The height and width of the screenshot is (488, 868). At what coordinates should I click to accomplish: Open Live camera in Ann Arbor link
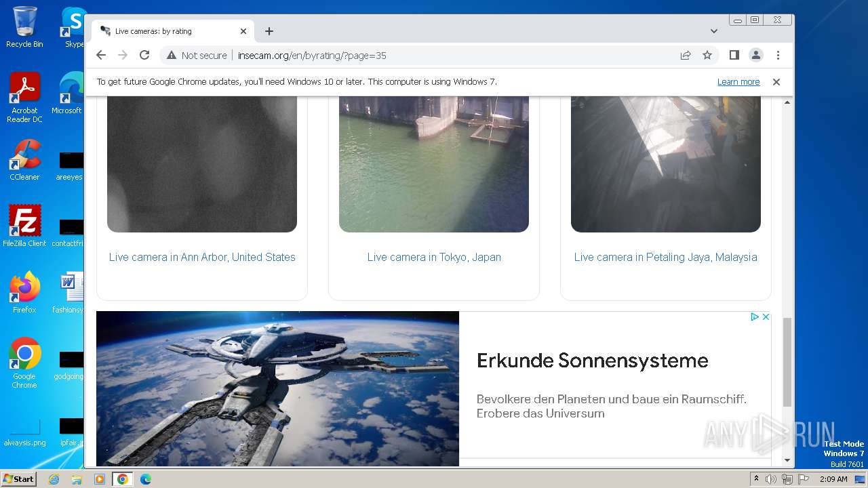[202, 257]
